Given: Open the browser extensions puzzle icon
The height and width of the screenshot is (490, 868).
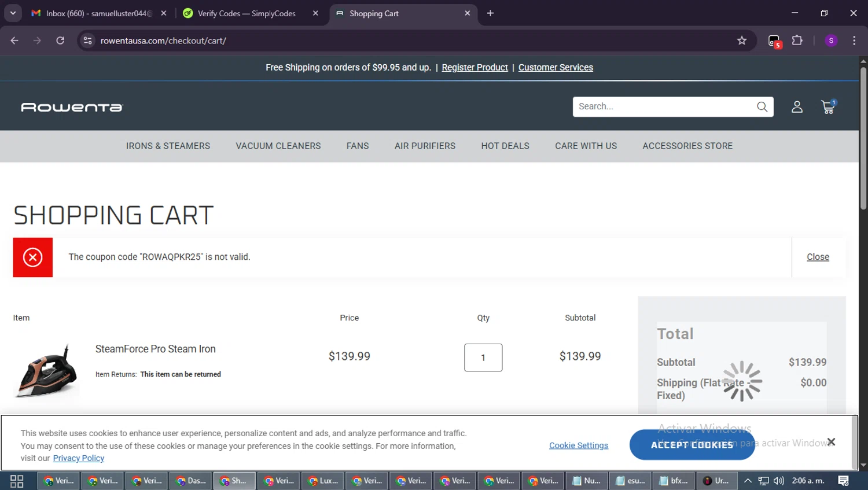Looking at the screenshot, I should coord(797,40).
